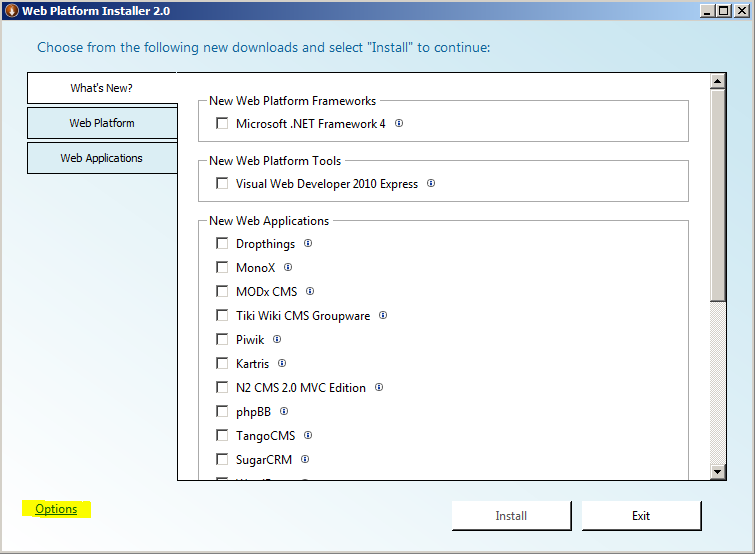Click the Install button
This screenshot has width=755, height=554.
click(x=511, y=516)
